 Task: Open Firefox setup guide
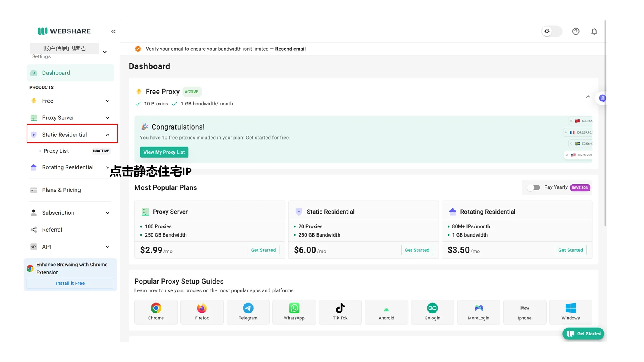[x=202, y=312]
